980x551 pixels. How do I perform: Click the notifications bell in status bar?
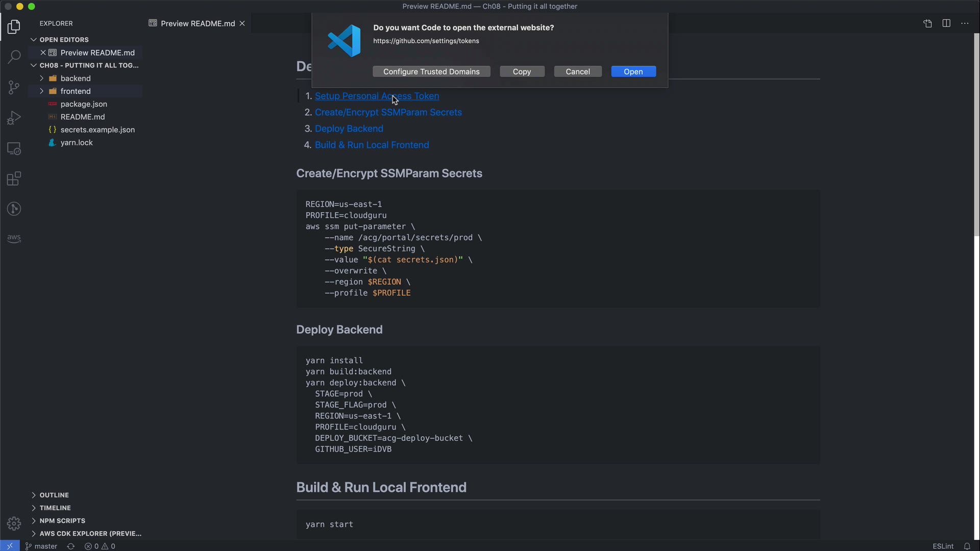pyautogui.click(x=967, y=546)
